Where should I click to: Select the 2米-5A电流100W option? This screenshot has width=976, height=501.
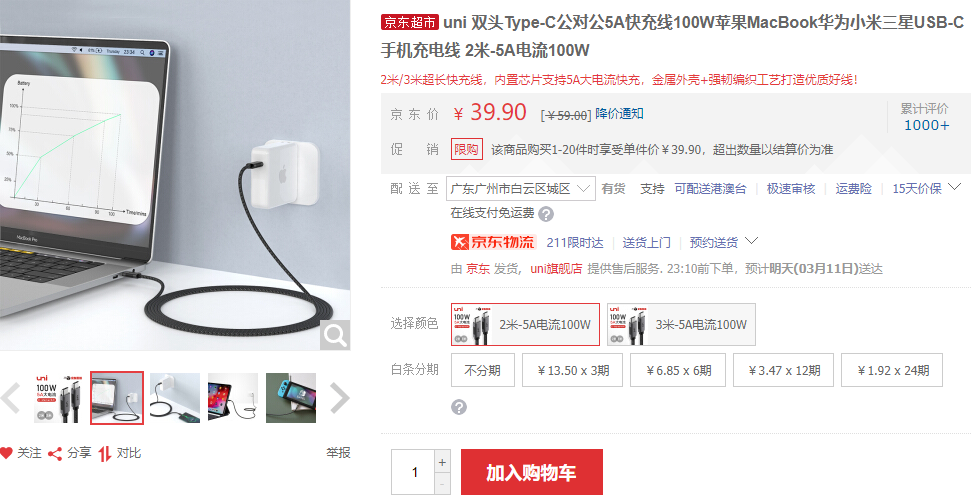pos(525,324)
